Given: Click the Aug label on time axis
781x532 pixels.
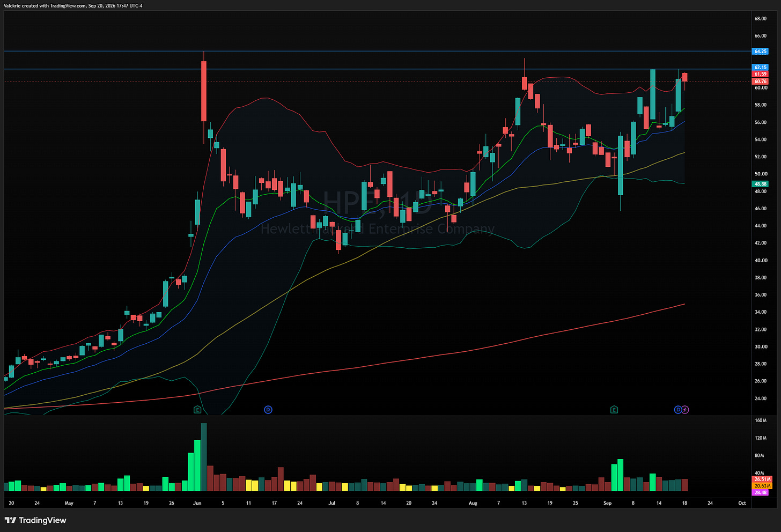Looking at the screenshot, I should tap(473, 503).
